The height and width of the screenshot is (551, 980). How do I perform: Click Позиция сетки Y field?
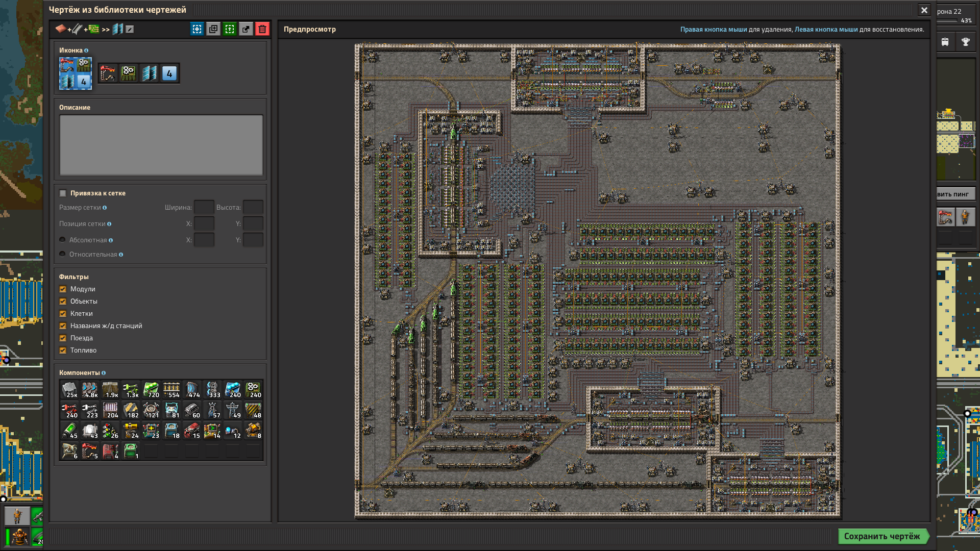pyautogui.click(x=253, y=223)
